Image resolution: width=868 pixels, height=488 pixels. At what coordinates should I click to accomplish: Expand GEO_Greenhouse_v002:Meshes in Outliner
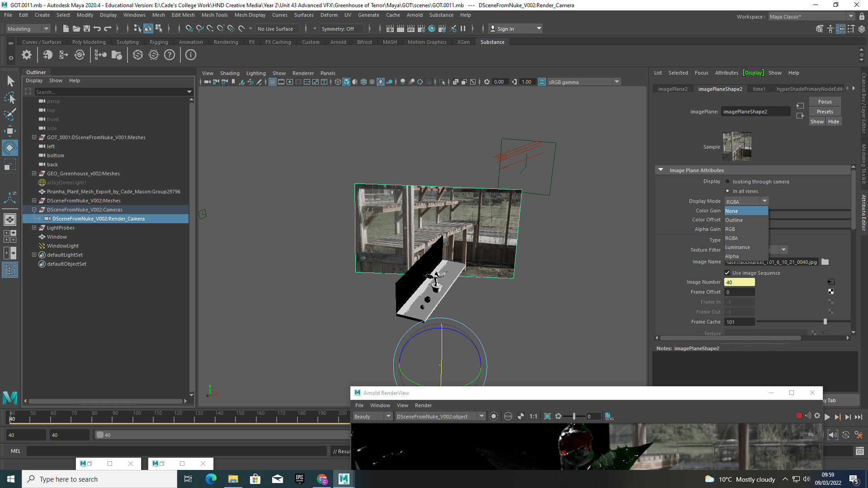[x=34, y=174]
